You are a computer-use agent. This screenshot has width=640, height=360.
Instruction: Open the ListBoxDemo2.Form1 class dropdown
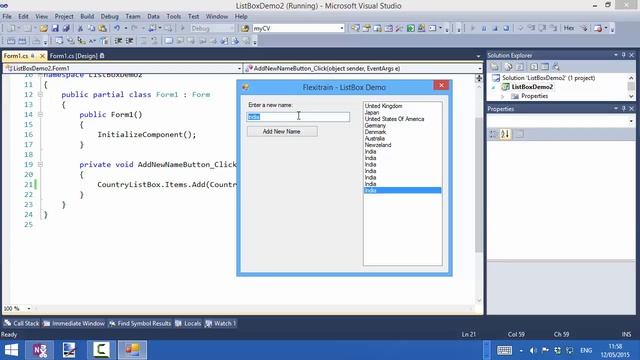(239, 69)
